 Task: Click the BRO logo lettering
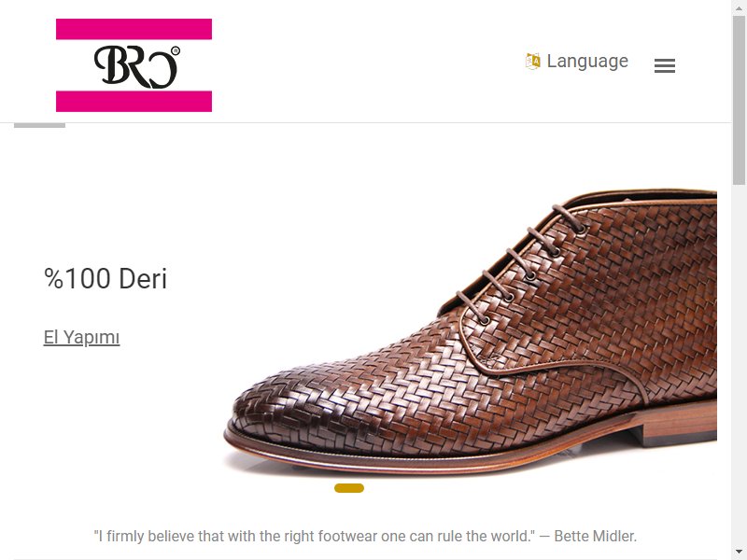point(134,66)
